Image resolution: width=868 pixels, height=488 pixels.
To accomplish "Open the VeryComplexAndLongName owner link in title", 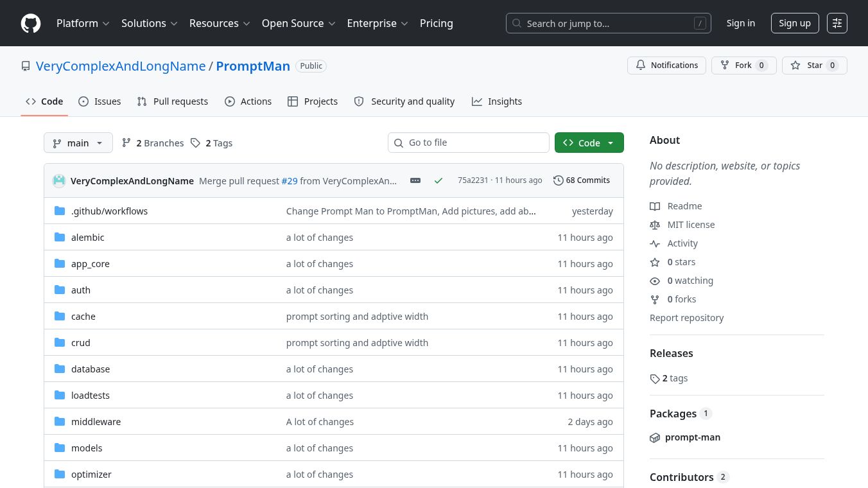I will pyautogui.click(x=121, y=66).
